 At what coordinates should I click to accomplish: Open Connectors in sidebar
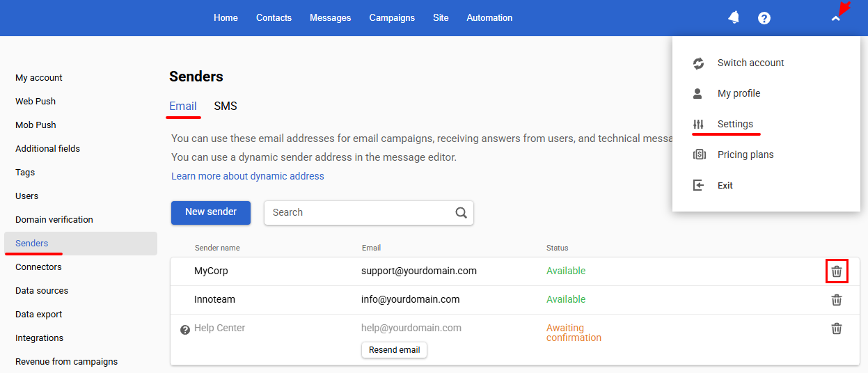click(x=38, y=267)
